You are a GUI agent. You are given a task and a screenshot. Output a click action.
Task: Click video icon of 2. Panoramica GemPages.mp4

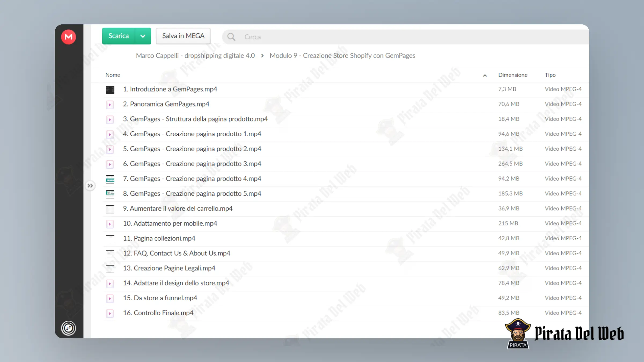coord(110,105)
